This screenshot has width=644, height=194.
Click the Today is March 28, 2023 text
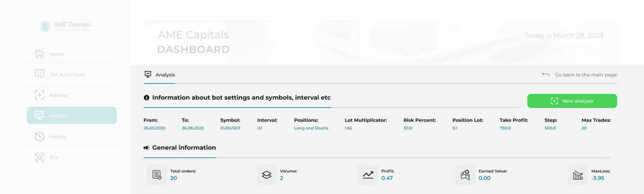[564, 35]
